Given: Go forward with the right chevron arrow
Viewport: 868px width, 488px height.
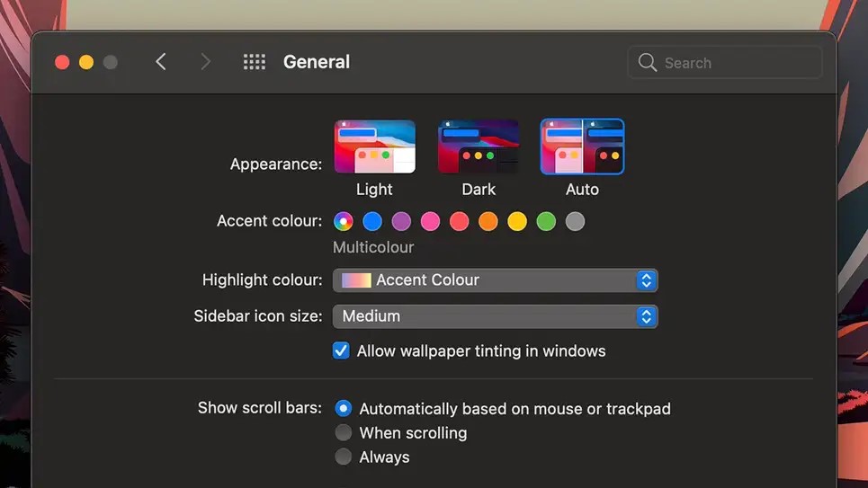Looking at the screenshot, I should [205, 62].
